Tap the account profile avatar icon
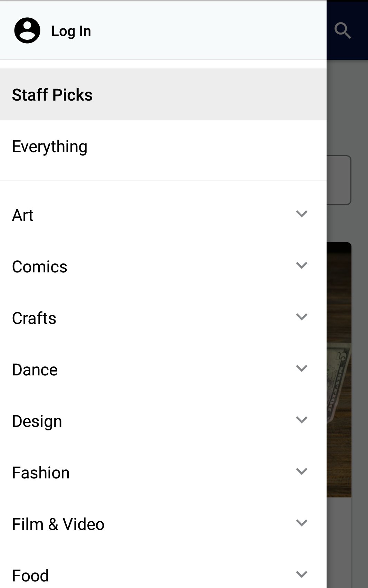This screenshot has height=588, width=368. [x=27, y=31]
